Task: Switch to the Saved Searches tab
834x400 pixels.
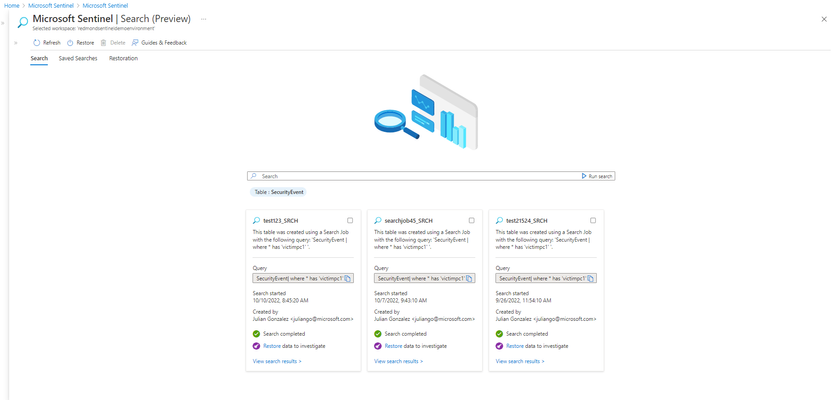Action: (78, 59)
